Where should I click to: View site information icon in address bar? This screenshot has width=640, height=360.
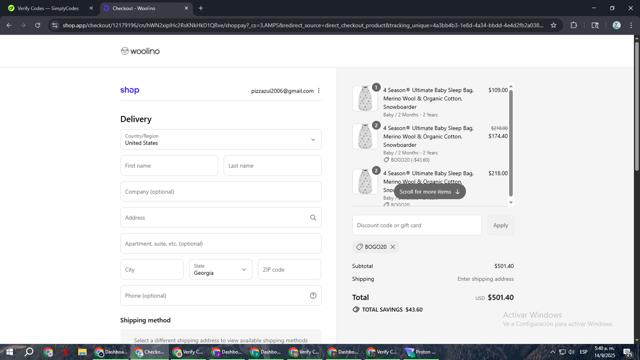54,25
